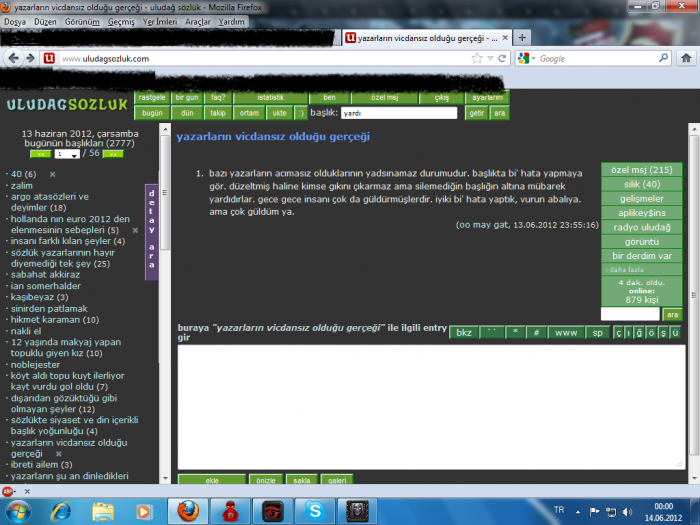Click the "bkz" formatting button

coord(462,333)
